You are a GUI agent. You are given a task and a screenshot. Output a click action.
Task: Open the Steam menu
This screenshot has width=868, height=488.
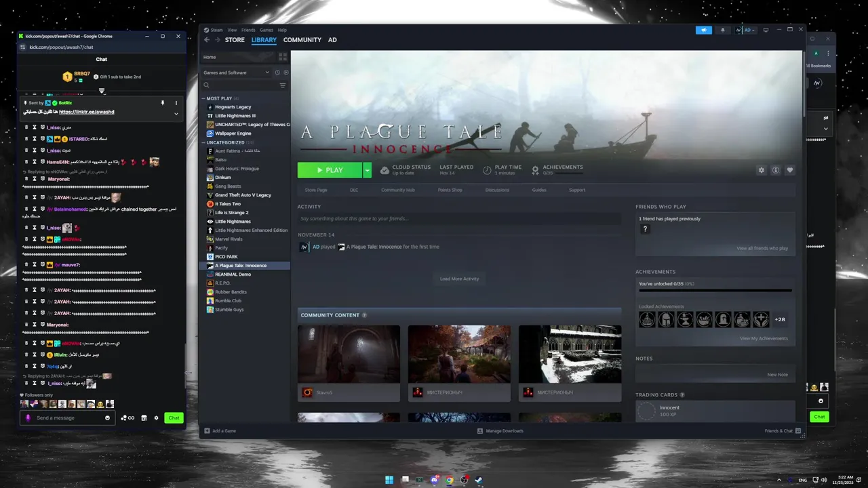click(x=216, y=30)
